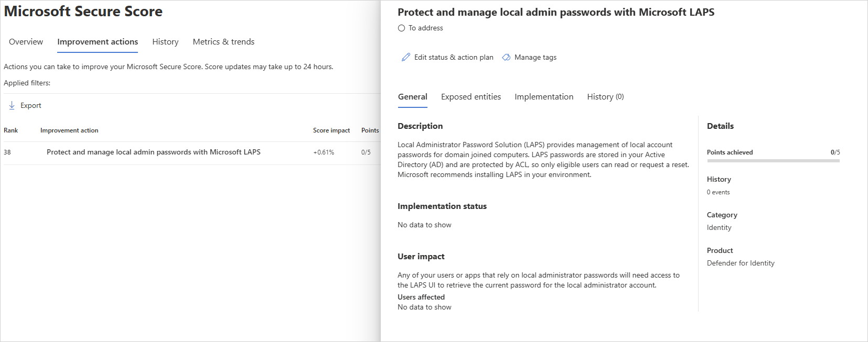
Task: Click the Manage tags tag icon
Action: click(x=506, y=57)
